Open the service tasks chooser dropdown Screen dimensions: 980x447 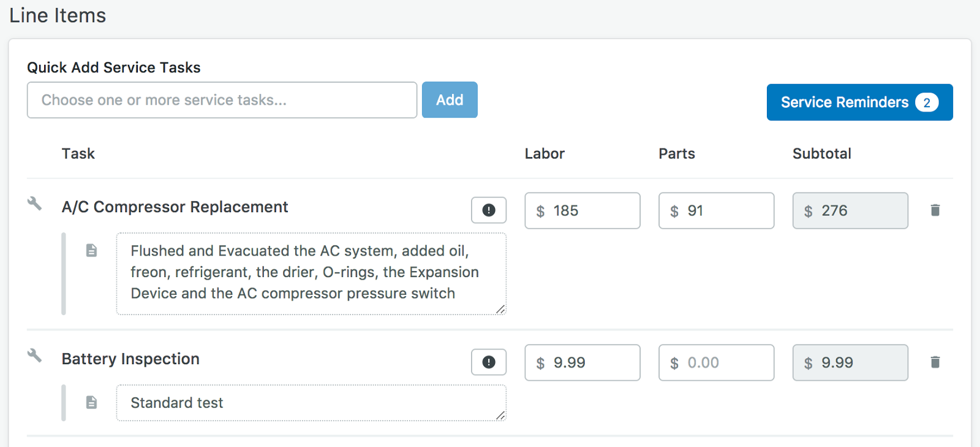(222, 100)
